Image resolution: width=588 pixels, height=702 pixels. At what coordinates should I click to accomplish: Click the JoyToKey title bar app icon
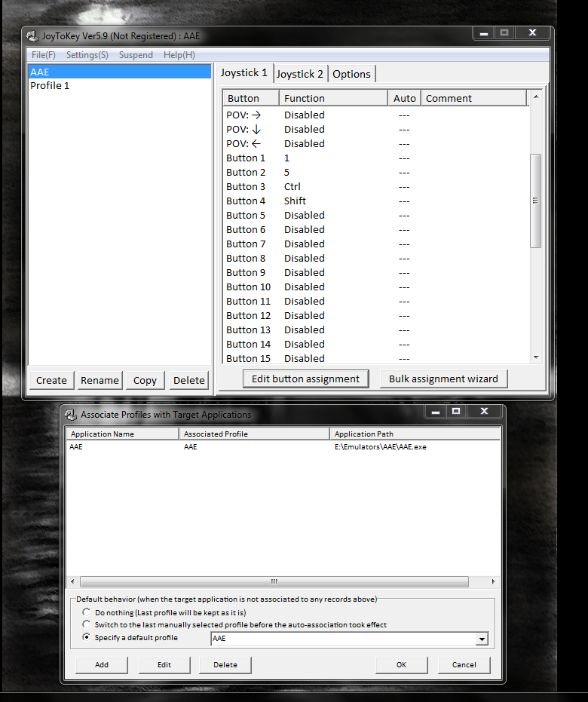[x=32, y=36]
